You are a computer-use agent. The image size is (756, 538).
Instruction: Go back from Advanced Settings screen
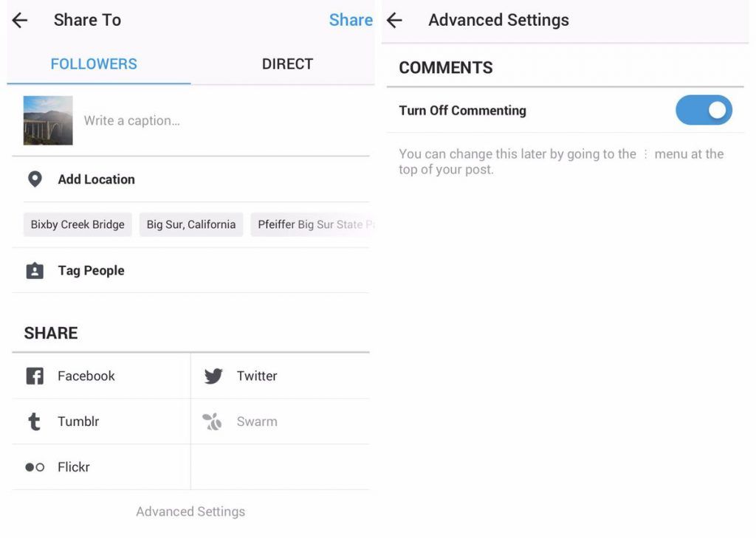395,21
